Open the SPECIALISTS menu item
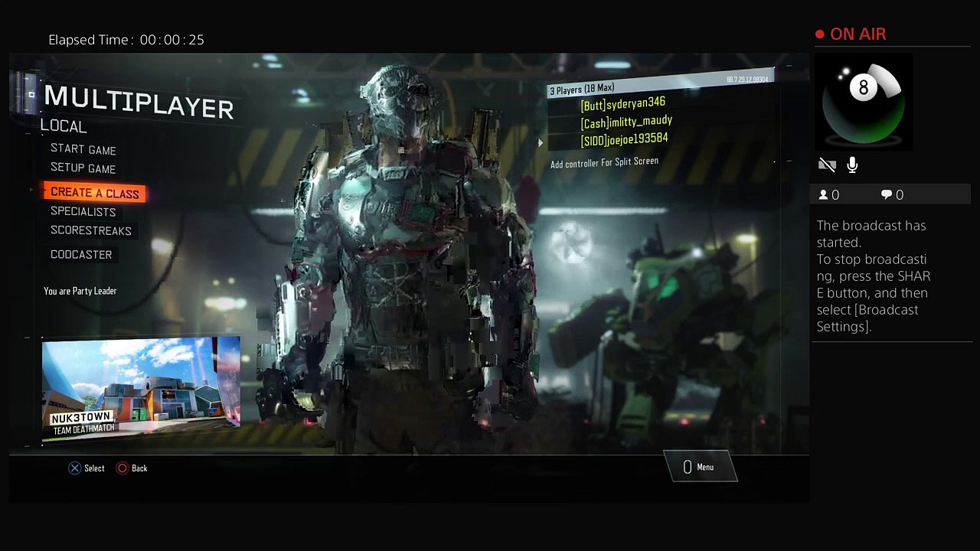The image size is (980, 551). click(x=83, y=211)
